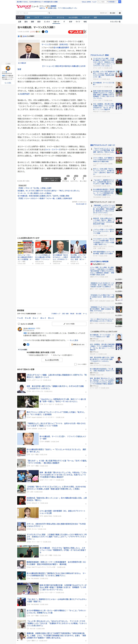Click ヤ vs. 巨 game result
The height and width of the screenshot is (644, 138).
pyautogui.click(x=20, y=318)
